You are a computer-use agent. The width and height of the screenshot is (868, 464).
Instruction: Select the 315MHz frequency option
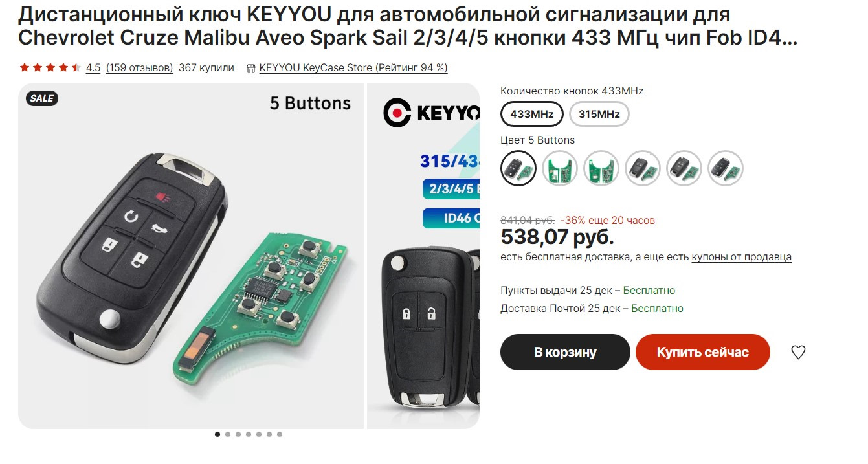[x=599, y=115]
